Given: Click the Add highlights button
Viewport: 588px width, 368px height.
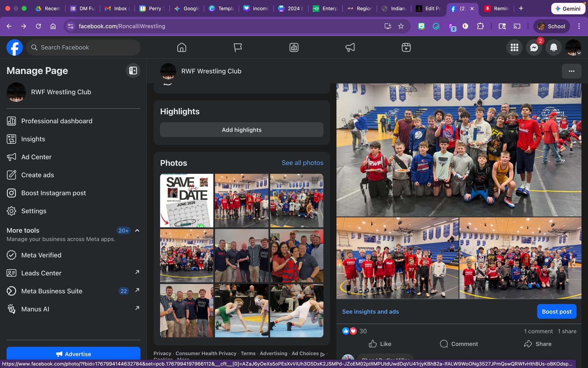Looking at the screenshot, I should [x=241, y=130].
